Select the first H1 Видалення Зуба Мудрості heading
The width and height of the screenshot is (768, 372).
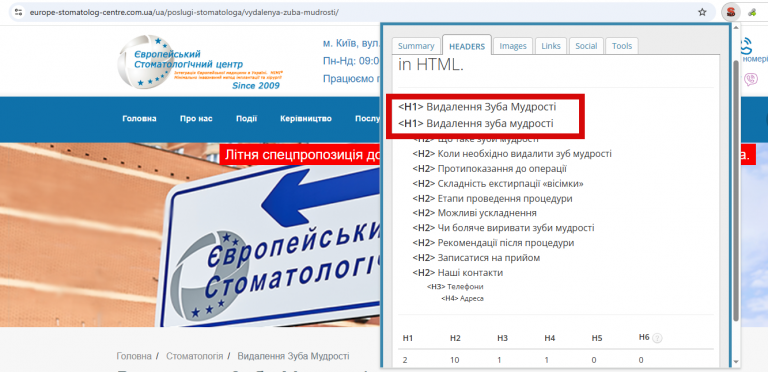point(477,107)
